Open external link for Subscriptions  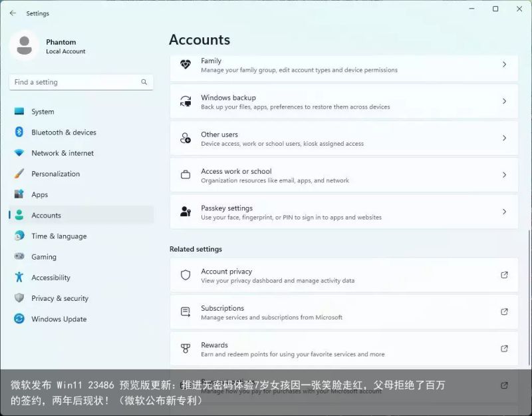coord(504,312)
